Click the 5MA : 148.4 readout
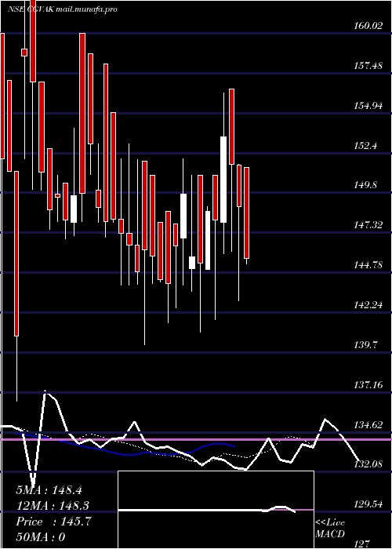 tap(49, 490)
